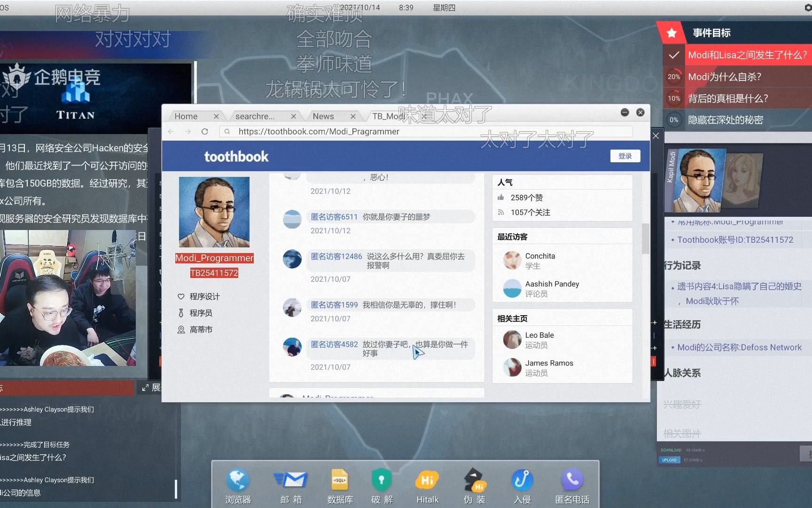Open Conchita's profile name
This screenshot has width=812, height=508.
[x=540, y=256]
